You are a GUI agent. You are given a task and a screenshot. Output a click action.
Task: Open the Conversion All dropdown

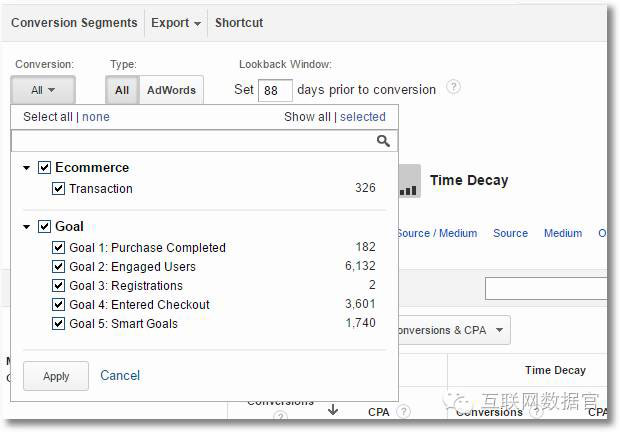[x=43, y=90]
